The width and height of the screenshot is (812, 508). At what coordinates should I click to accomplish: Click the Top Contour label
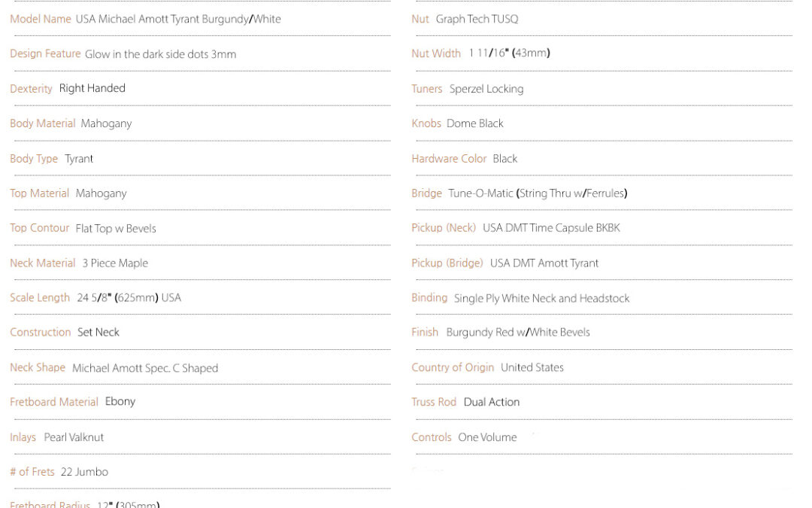[39, 228]
